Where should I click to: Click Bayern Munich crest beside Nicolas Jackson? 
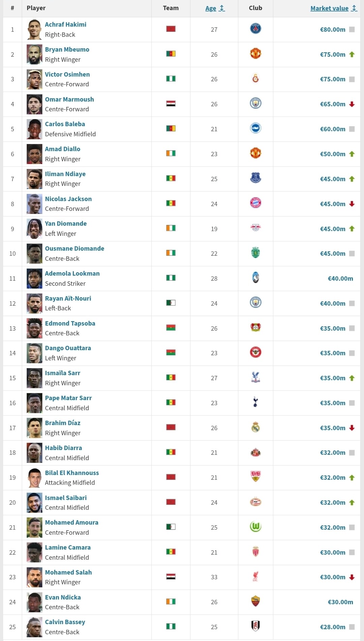pos(255,203)
